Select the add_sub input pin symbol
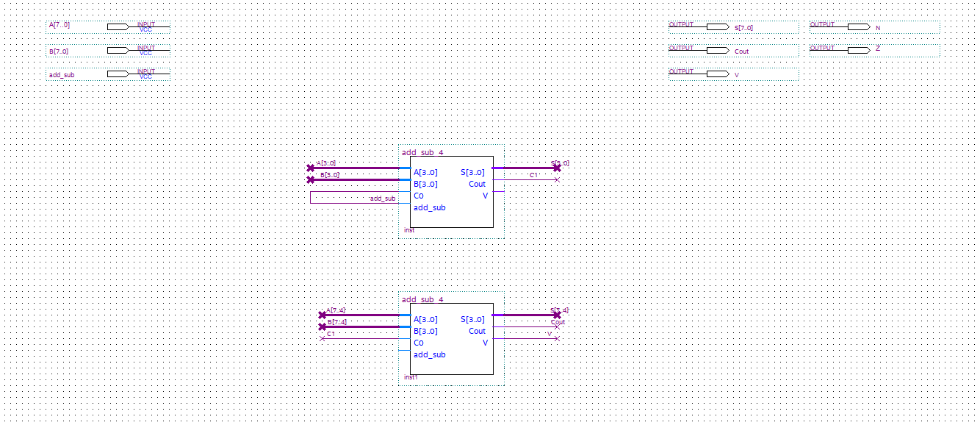The height and width of the screenshot is (425, 980). pos(118,72)
